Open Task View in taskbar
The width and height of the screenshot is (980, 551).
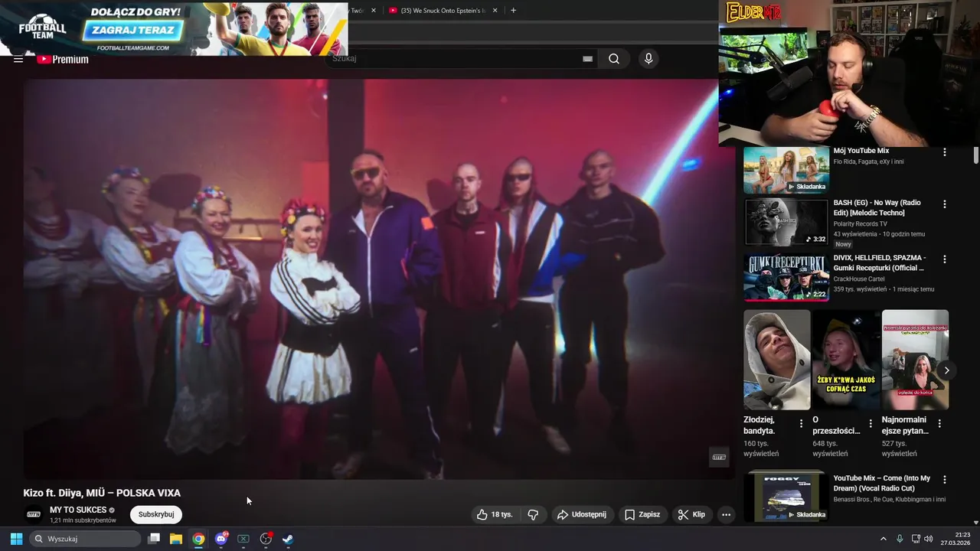point(154,539)
